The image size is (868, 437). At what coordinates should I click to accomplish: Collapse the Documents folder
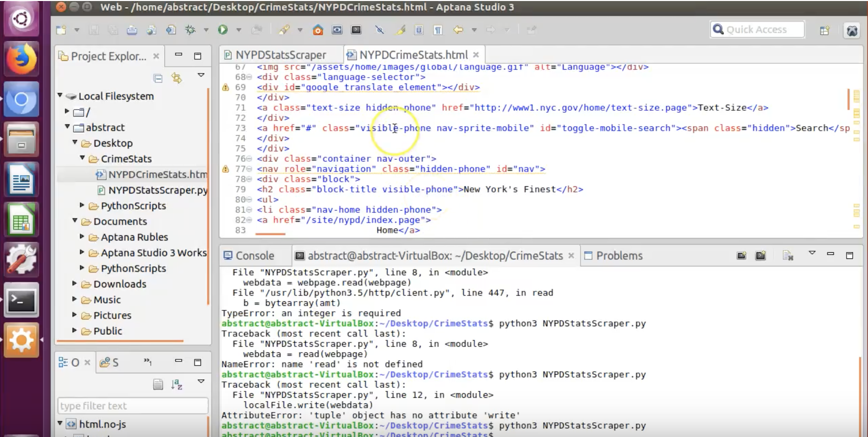pyautogui.click(x=75, y=221)
